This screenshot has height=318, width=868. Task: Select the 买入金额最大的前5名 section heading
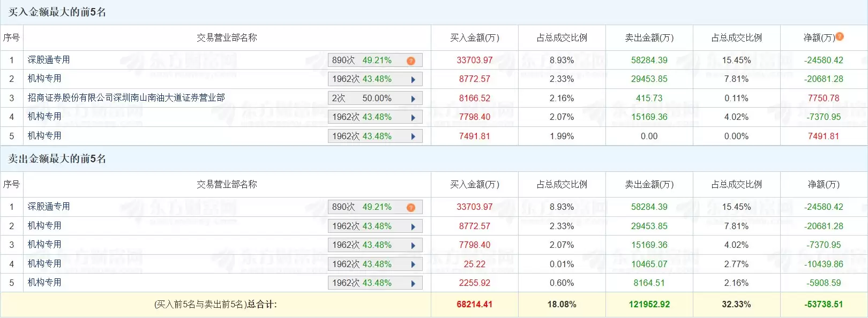pos(57,12)
